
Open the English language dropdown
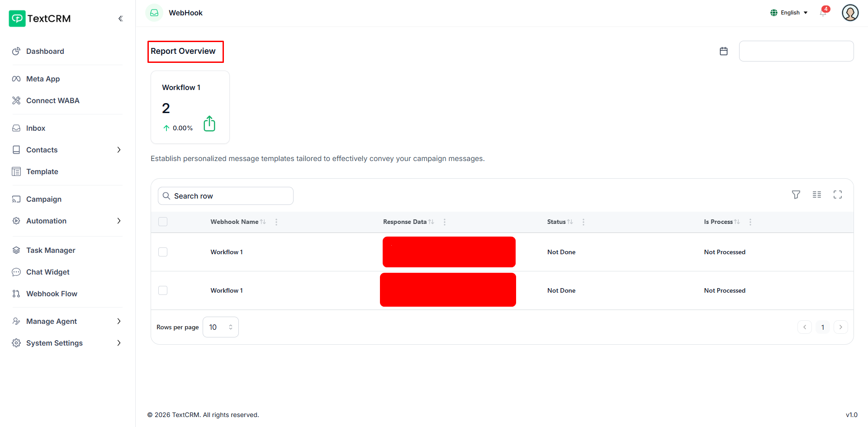point(789,13)
